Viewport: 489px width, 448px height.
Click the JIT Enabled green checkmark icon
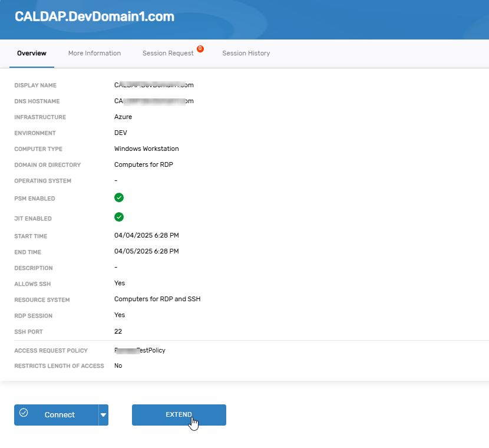119,217
